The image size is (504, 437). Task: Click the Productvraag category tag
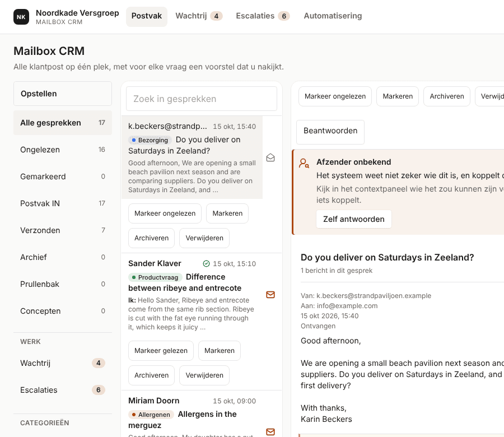coord(155,277)
